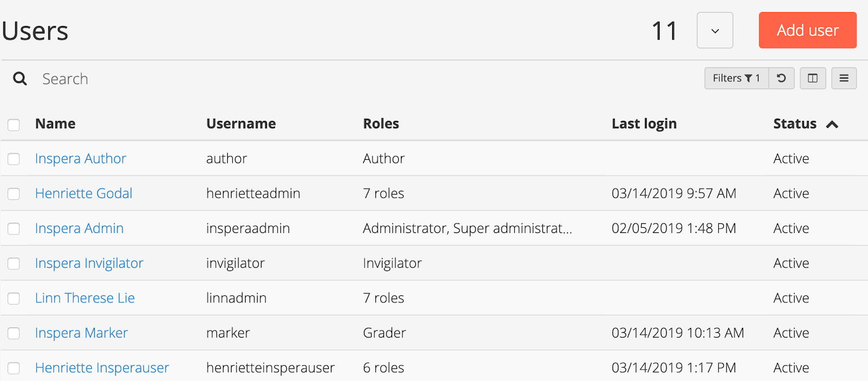Viewport: 868px width, 381px height.
Task: Click the Add user button
Action: 807,30
